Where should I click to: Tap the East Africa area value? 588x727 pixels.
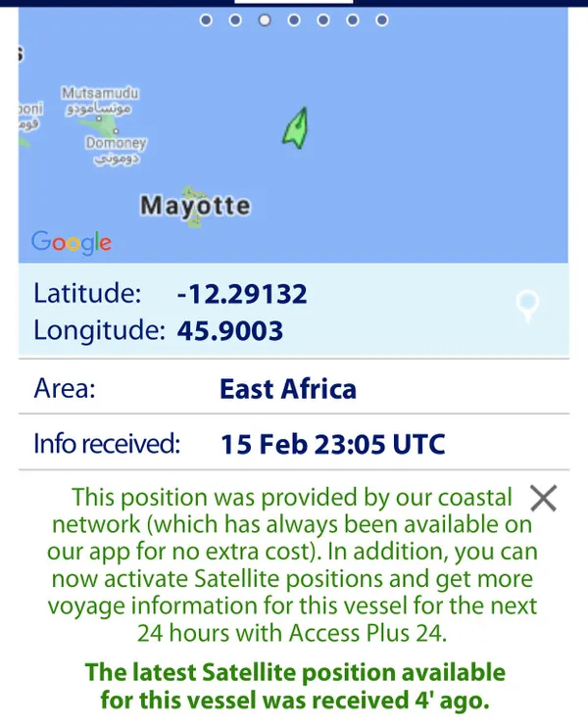[x=288, y=389]
